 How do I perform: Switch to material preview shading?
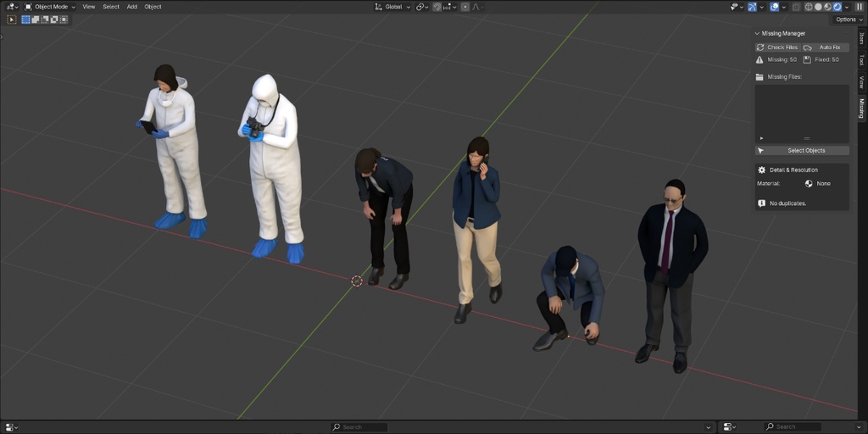tap(827, 7)
